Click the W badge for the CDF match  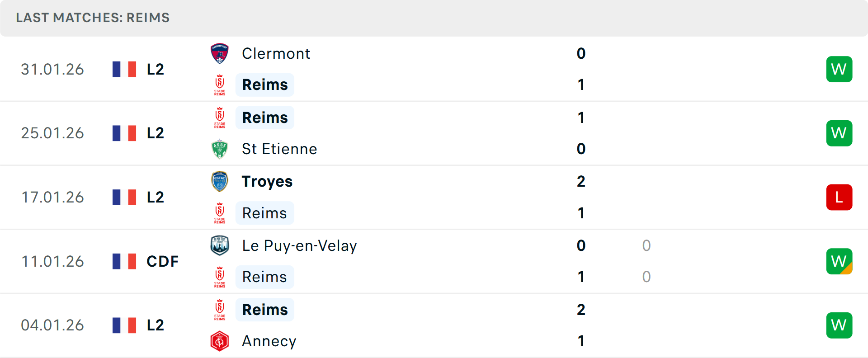click(x=839, y=262)
